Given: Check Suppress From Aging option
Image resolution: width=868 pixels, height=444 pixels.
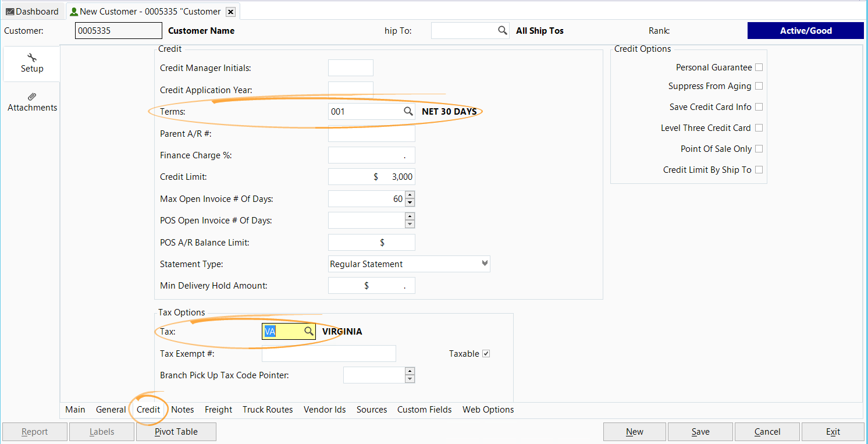Looking at the screenshot, I should (x=759, y=86).
